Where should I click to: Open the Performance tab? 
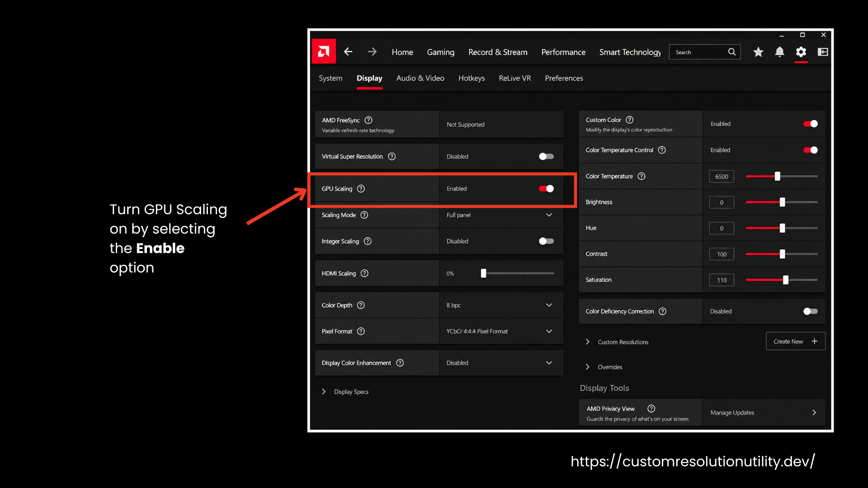point(563,52)
